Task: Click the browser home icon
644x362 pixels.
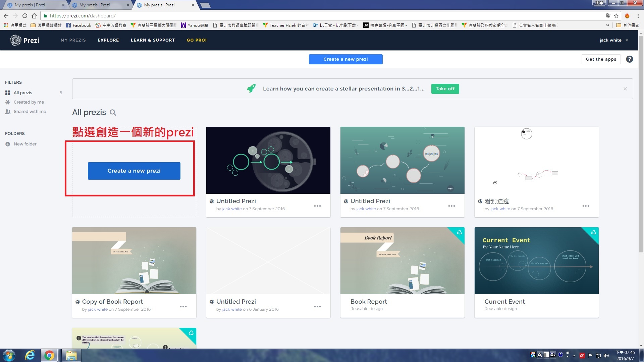Action: pyautogui.click(x=34, y=16)
